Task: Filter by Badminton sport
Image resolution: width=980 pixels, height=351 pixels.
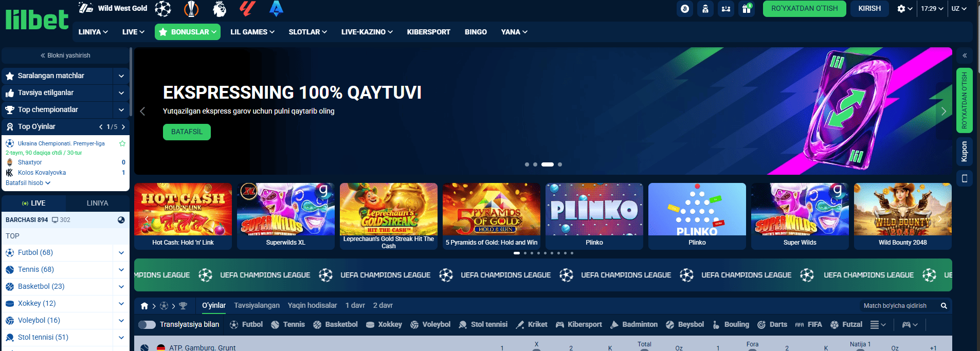Action: [x=633, y=325]
